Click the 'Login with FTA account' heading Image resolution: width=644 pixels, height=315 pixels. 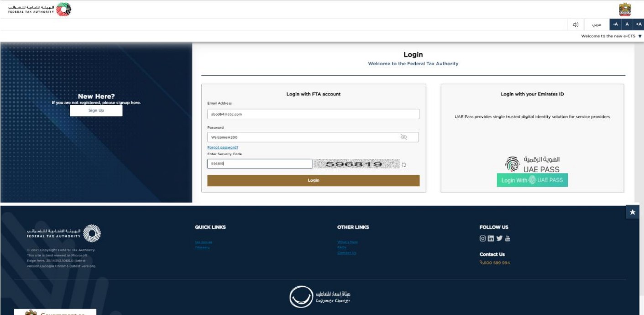[313, 94]
